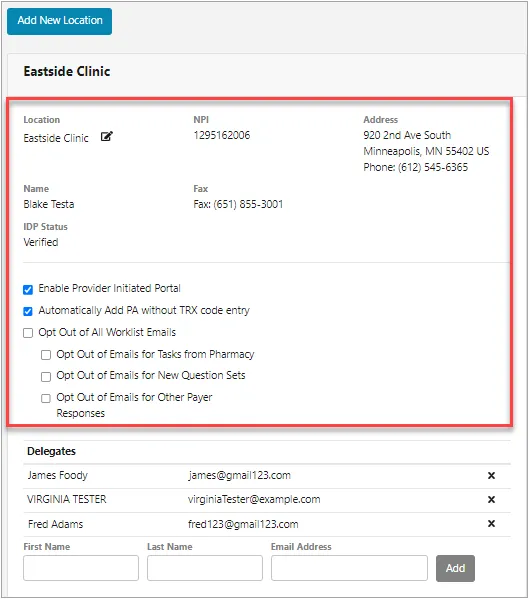529x599 pixels.
Task: Click the Address label
Action: tap(380, 120)
